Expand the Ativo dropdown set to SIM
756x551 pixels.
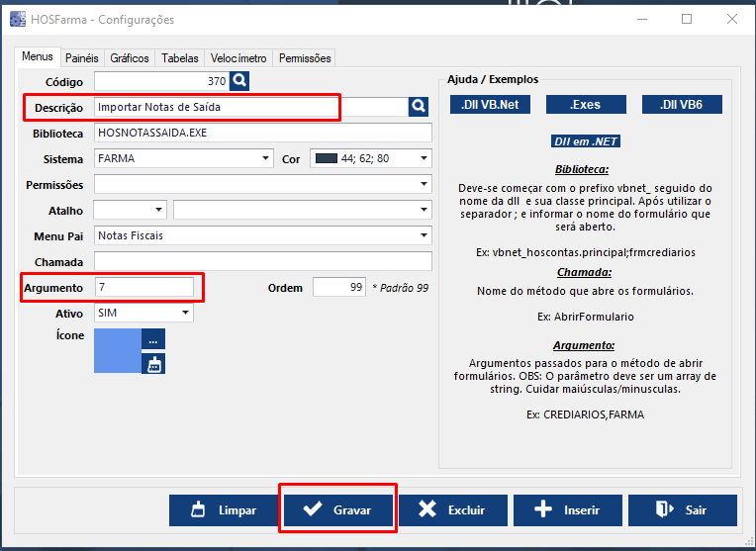coord(185,313)
